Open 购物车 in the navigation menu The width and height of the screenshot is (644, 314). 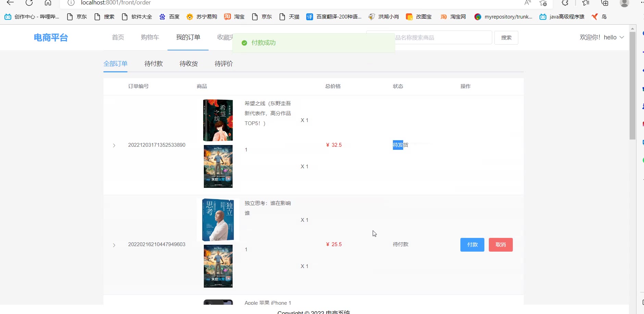[x=150, y=37]
